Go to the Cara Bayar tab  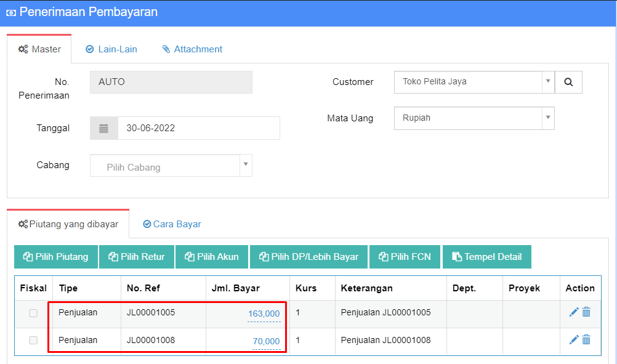[172, 224]
